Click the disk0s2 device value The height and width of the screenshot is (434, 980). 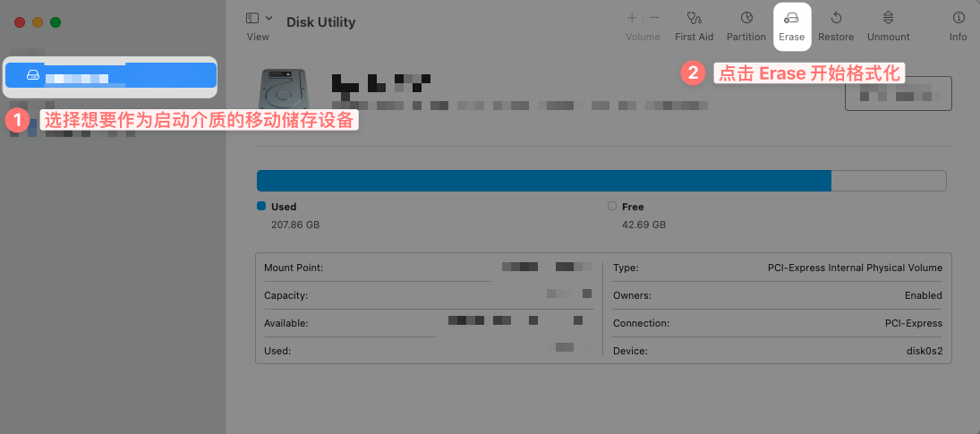pos(924,352)
